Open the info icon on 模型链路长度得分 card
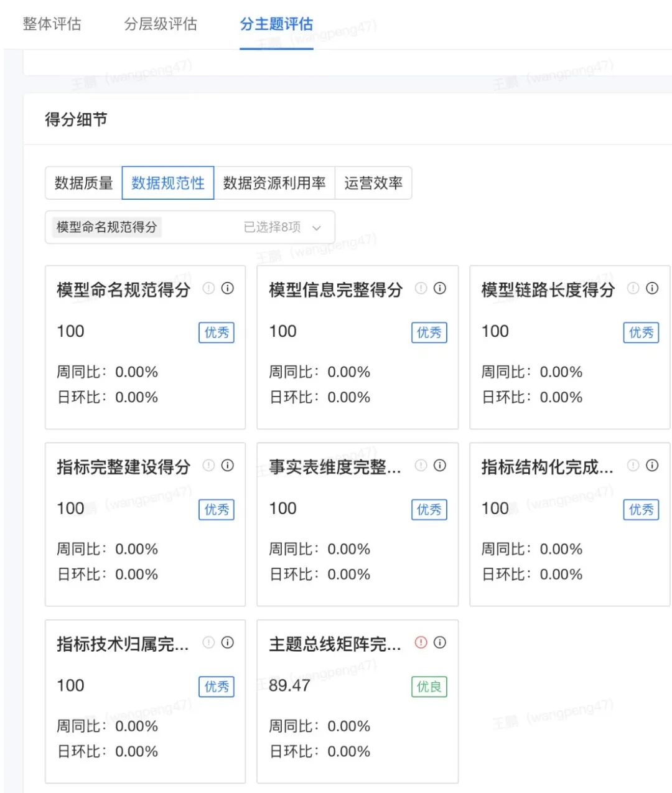The height and width of the screenshot is (793, 672). tap(652, 289)
